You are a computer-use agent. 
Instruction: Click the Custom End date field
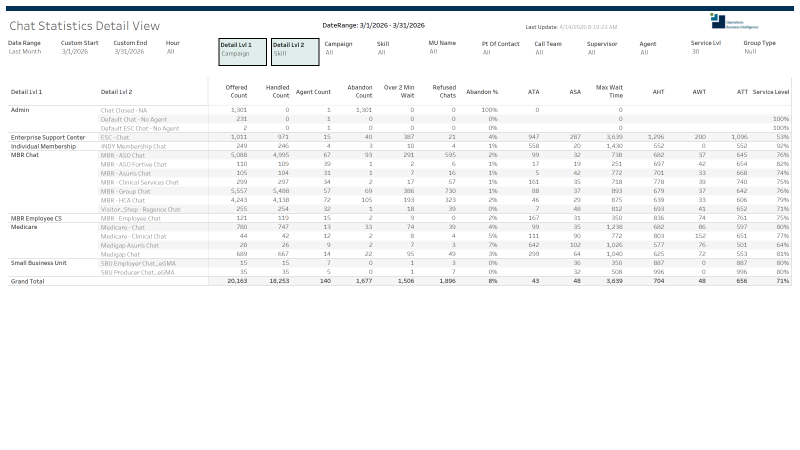(130, 51)
